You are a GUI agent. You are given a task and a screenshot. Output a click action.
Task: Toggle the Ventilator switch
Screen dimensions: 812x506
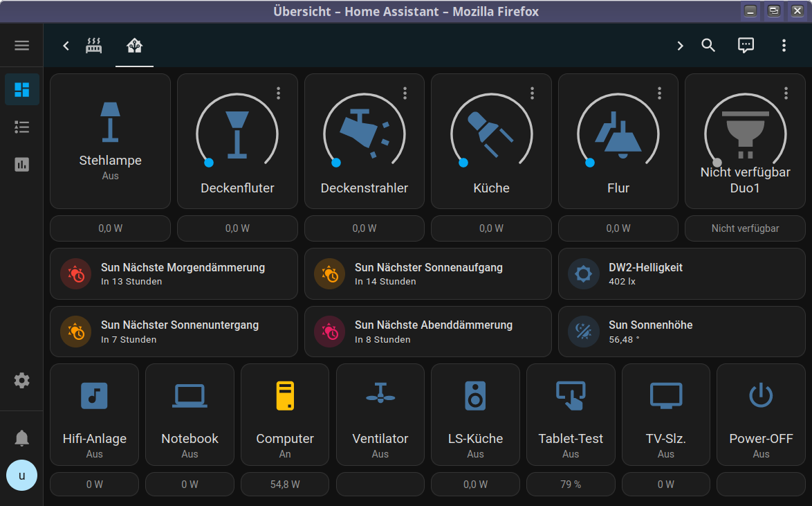tap(380, 396)
